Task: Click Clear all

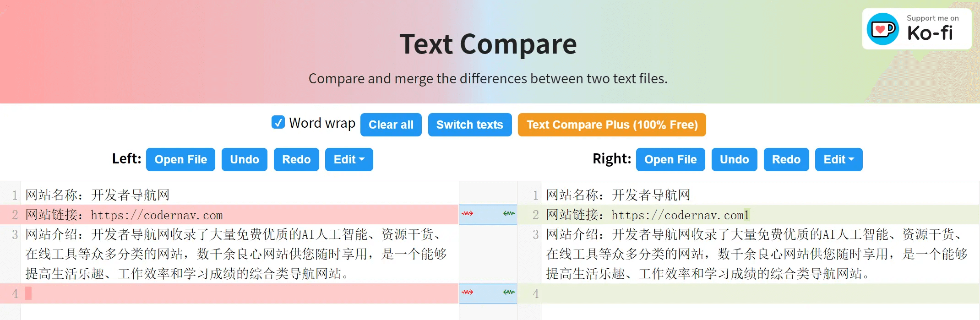Action: point(391,125)
